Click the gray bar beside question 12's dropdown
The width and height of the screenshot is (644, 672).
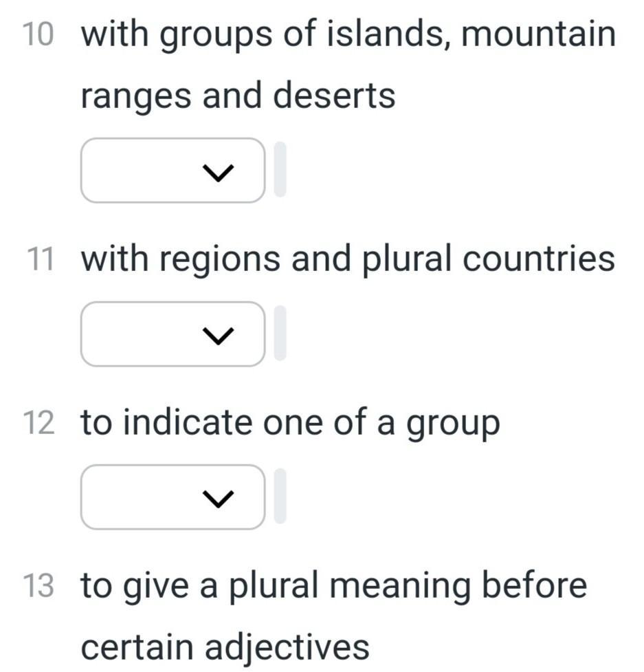tap(280, 497)
